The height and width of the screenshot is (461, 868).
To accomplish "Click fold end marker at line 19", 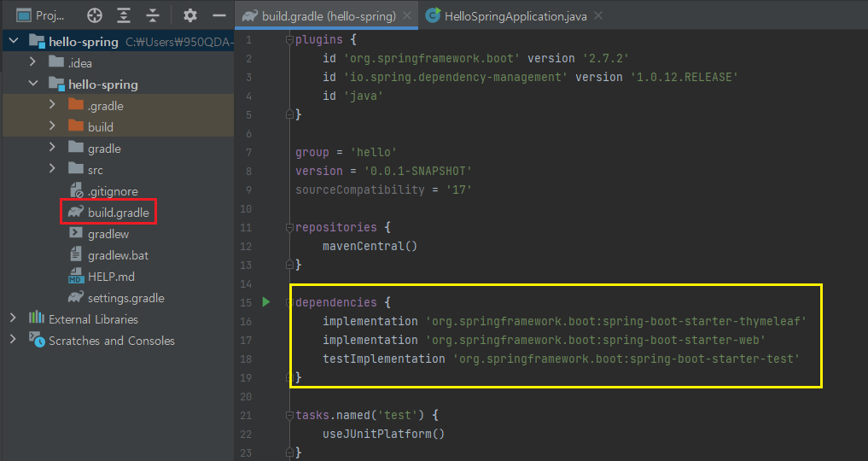I will pos(289,377).
